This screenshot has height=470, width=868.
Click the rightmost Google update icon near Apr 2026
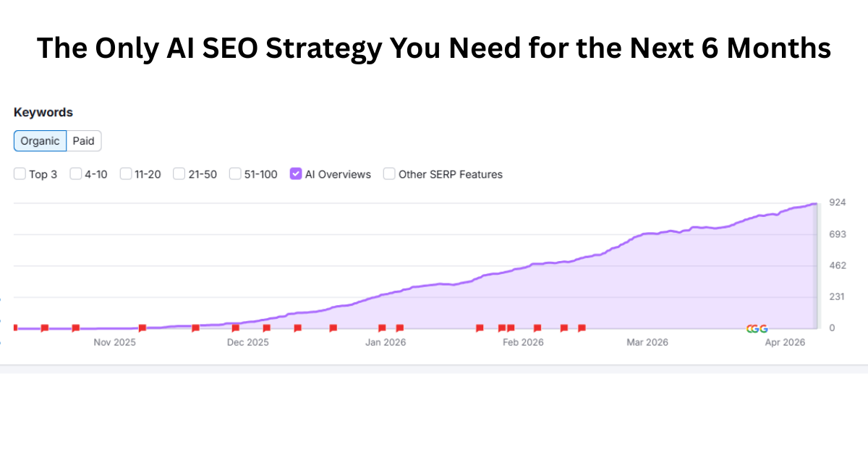[764, 328]
